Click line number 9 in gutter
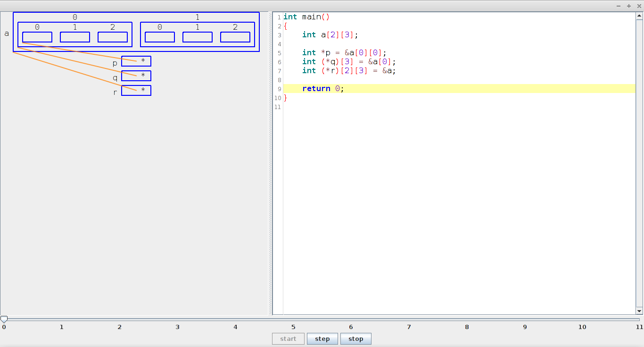 [279, 89]
